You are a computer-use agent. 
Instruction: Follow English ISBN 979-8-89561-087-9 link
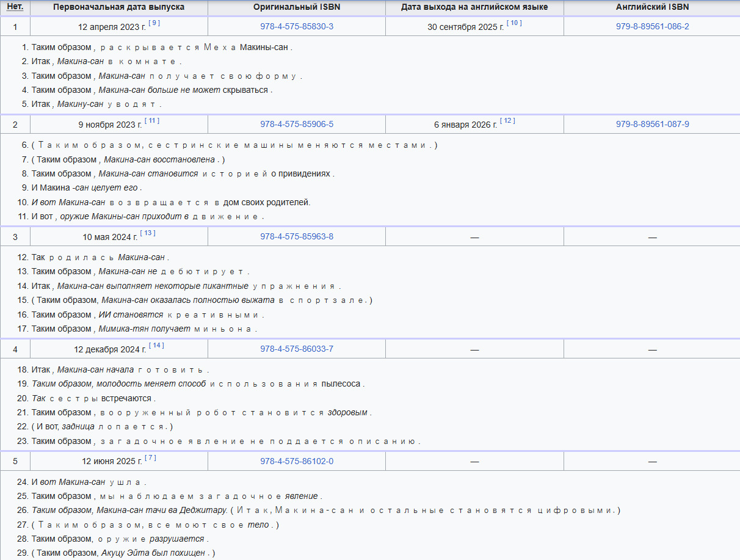click(652, 124)
